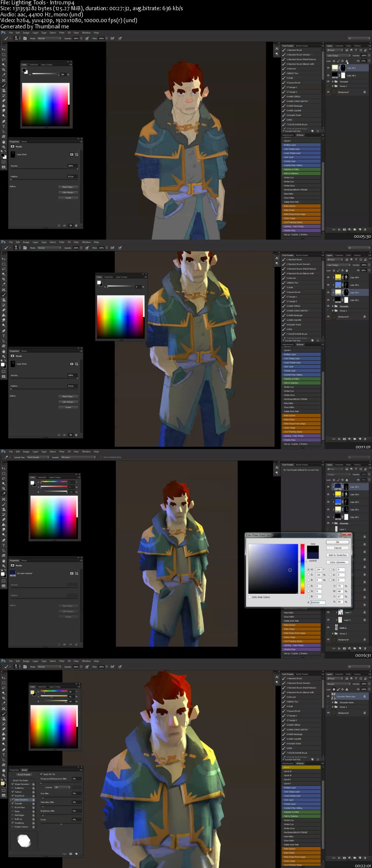The width and height of the screenshot is (372, 868).
Task: Select the Lasso tool in the 00:22:01 frame
Action: [x=4, y=688]
